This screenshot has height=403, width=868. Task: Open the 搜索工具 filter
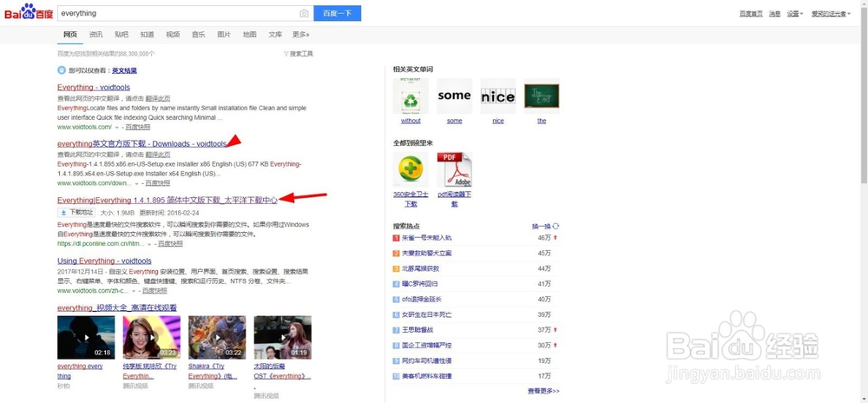point(299,54)
